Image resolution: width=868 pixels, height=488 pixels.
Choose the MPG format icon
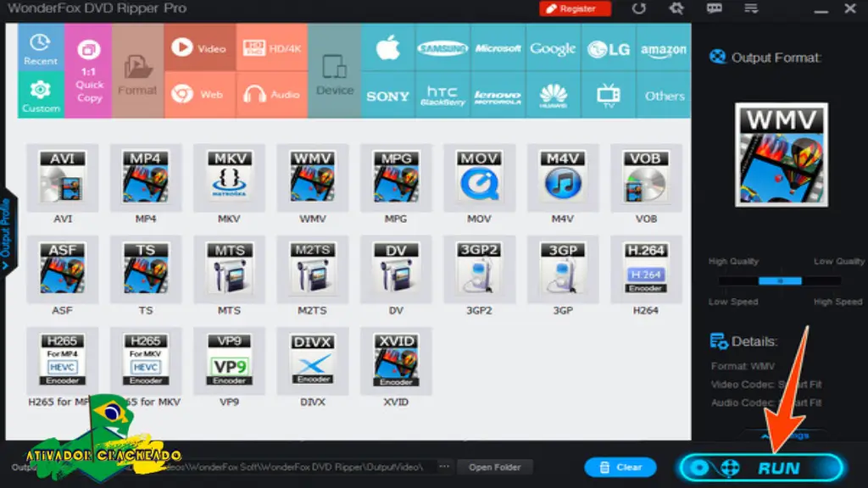pos(396,178)
